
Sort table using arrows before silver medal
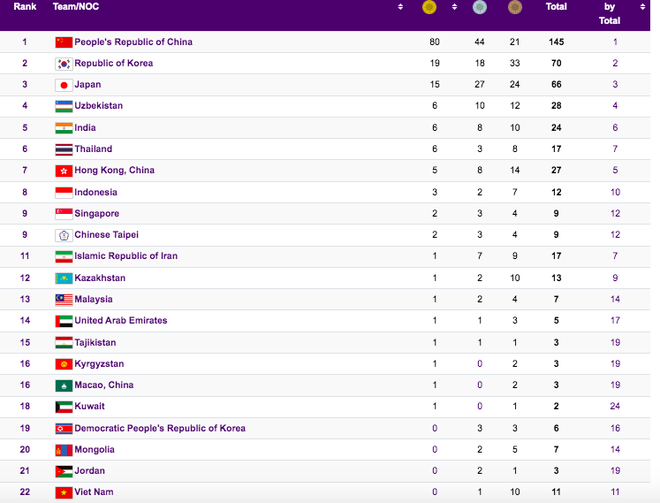[456, 7]
